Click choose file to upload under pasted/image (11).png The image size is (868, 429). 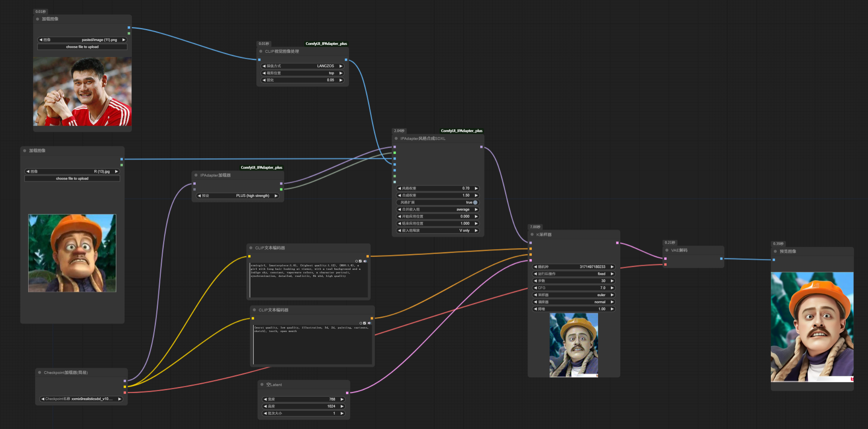pyautogui.click(x=82, y=47)
